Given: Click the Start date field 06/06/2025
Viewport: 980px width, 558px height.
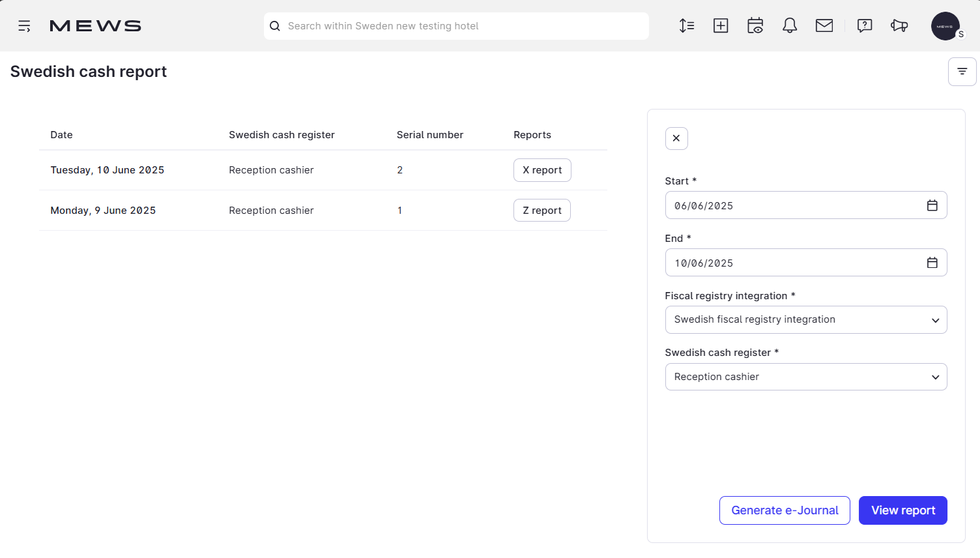Looking at the screenshot, I should tap(806, 205).
